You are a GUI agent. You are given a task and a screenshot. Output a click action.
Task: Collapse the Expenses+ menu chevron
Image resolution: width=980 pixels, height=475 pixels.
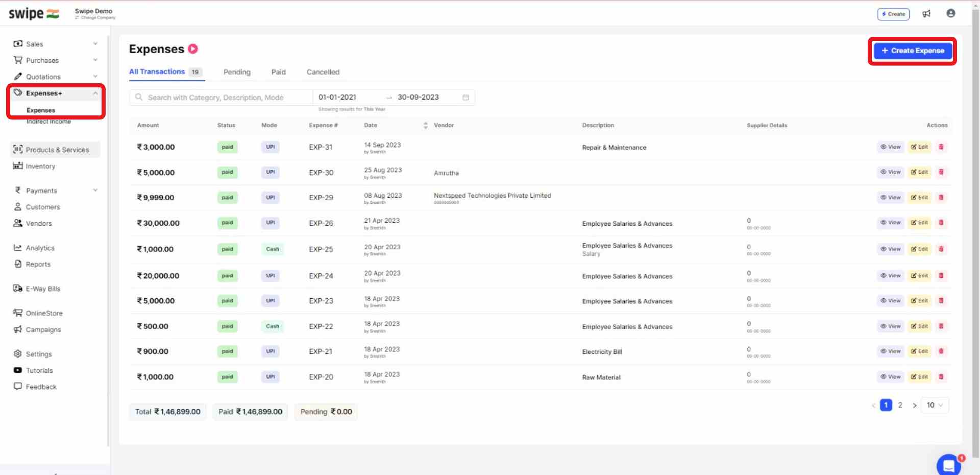(x=95, y=93)
